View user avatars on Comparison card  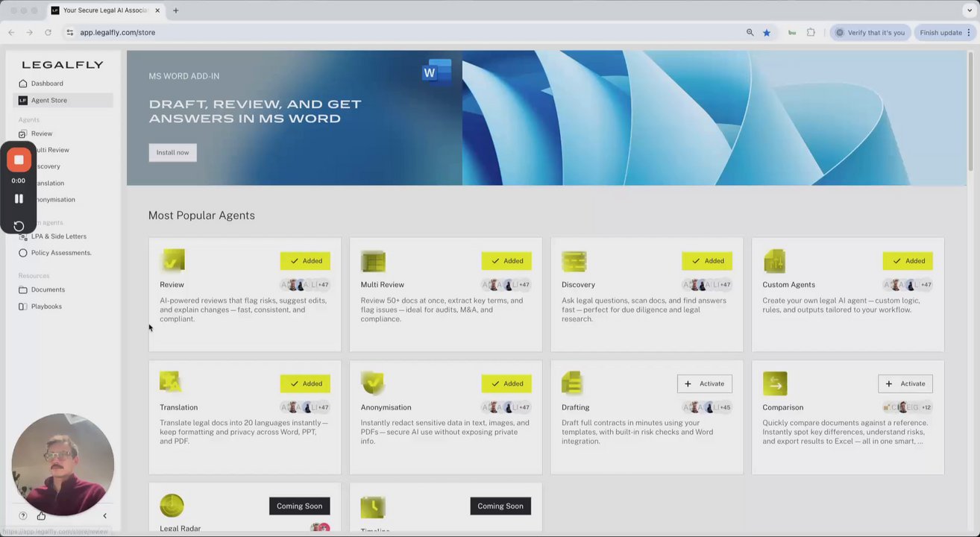point(907,407)
